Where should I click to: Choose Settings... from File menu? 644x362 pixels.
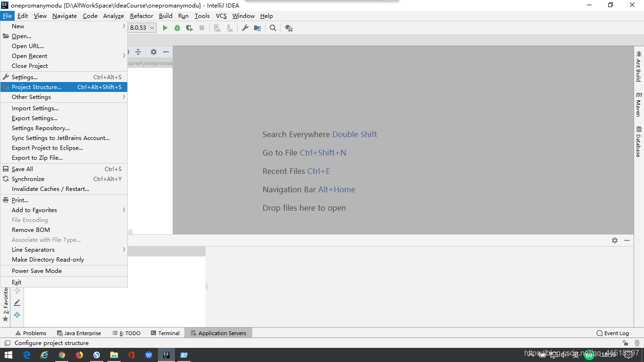point(64,77)
